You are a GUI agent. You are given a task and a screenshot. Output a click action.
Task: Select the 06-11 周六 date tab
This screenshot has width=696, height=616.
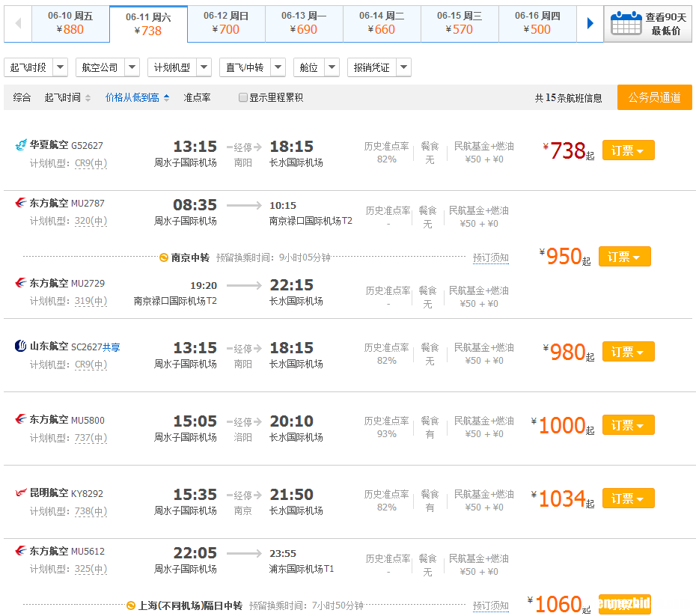pyautogui.click(x=149, y=24)
